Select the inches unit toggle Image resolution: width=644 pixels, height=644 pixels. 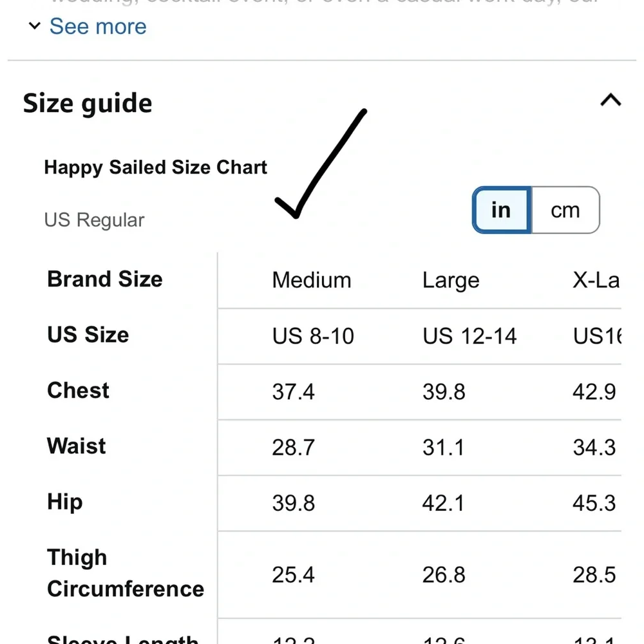click(501, 211)
